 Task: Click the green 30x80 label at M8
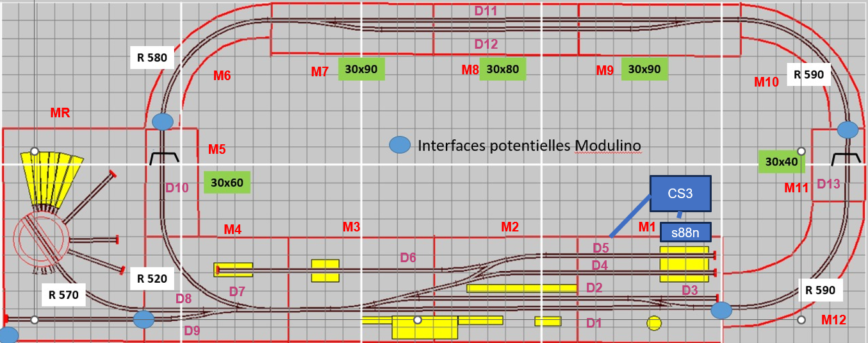(x=503, y=69)
